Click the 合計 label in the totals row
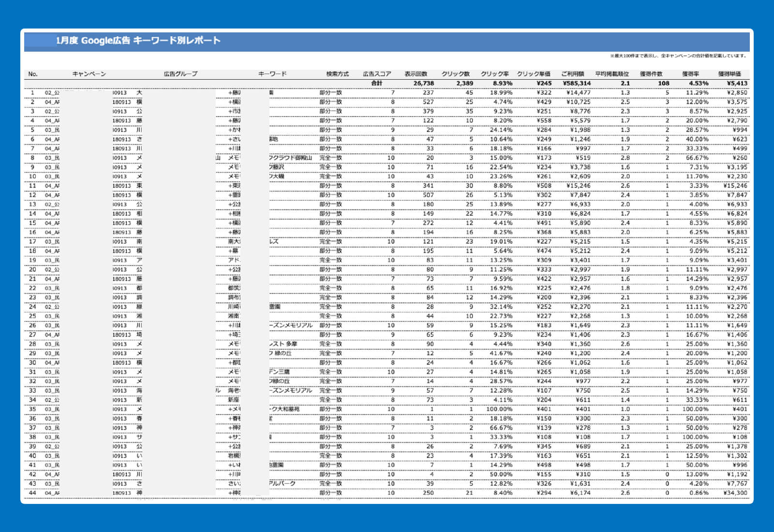Screen dimensions: 774x532 (377, 83)
